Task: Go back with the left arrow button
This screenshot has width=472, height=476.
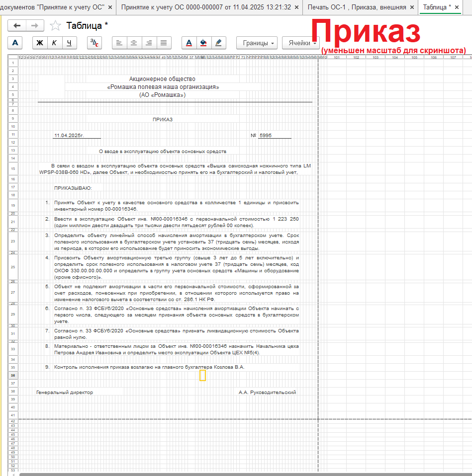Action: click(x=17, y=26)
